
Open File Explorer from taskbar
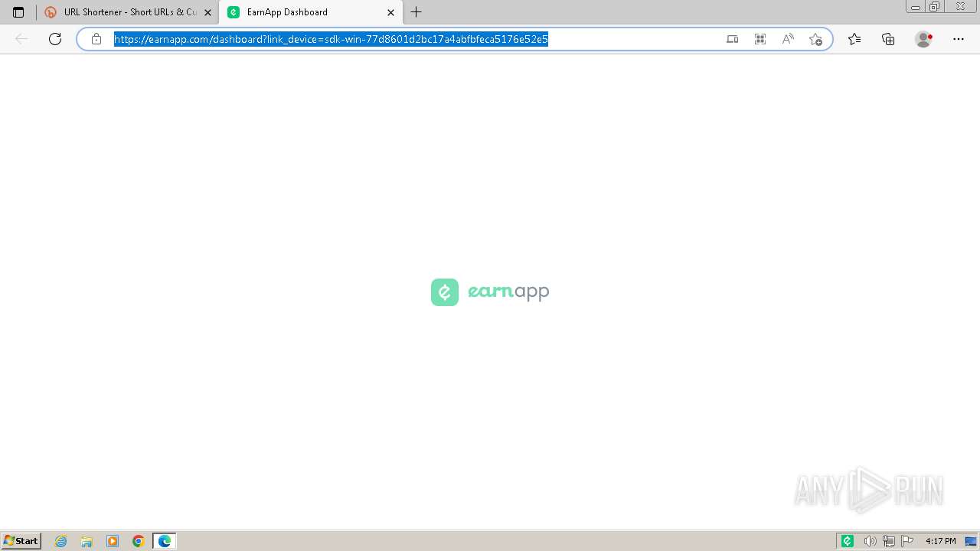[x=87, y=541]
